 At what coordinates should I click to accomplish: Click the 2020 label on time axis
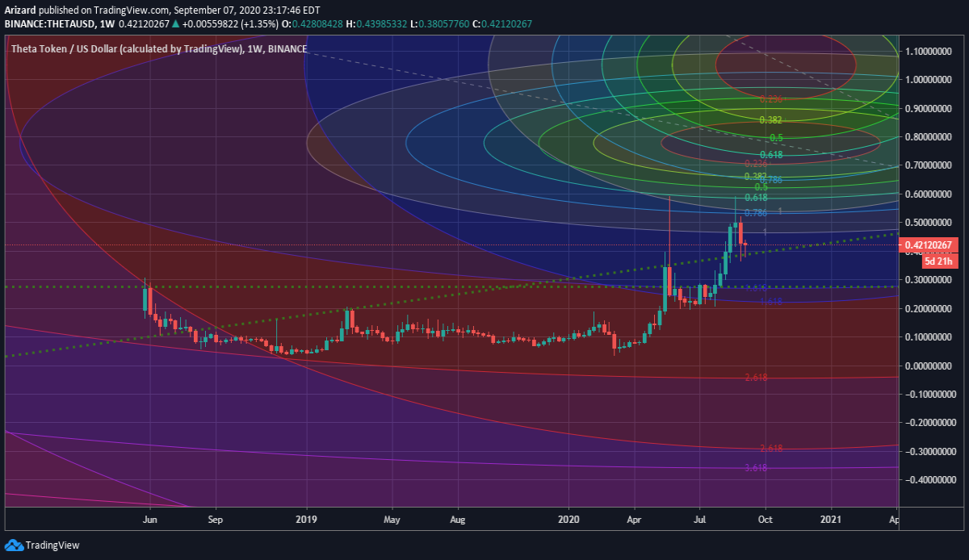[x=568, y=520]
